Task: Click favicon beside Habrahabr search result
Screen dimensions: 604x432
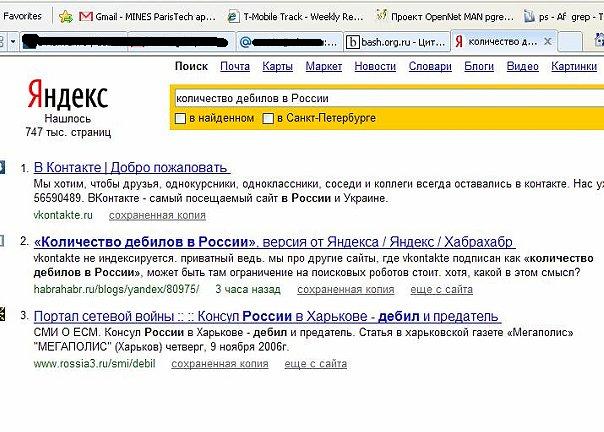Action: (3, 242)
